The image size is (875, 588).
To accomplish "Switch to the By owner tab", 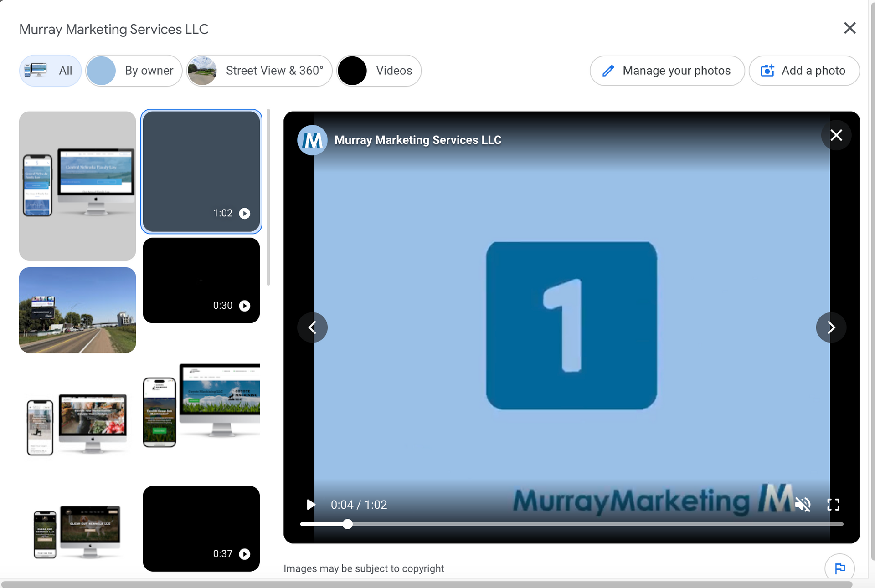I will coord(134,71).
